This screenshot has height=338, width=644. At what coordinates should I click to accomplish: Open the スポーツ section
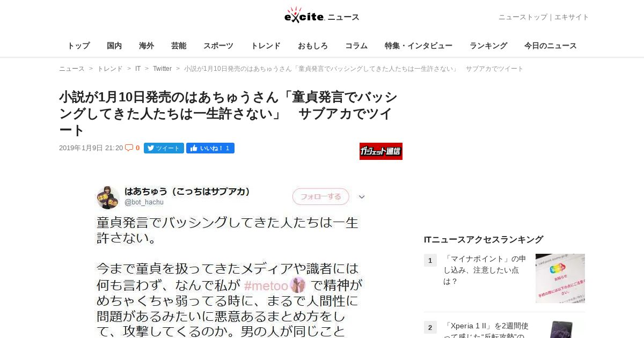click(x=218, y=46)
